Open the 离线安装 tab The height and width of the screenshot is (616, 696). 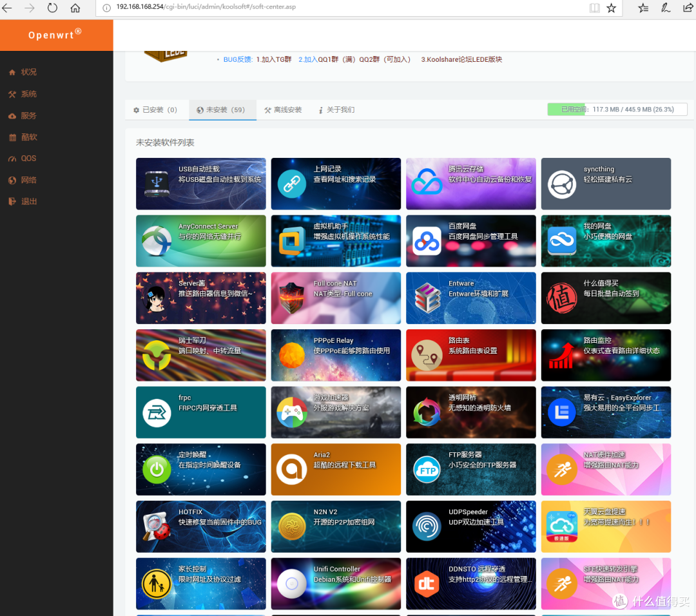click(283, 110)
